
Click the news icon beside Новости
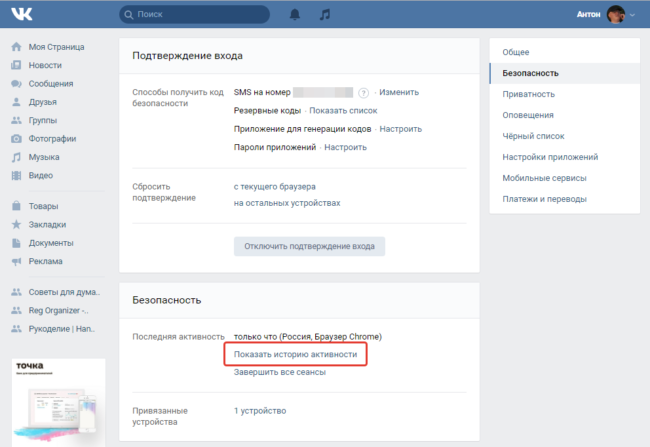click(x=16, y=65)
